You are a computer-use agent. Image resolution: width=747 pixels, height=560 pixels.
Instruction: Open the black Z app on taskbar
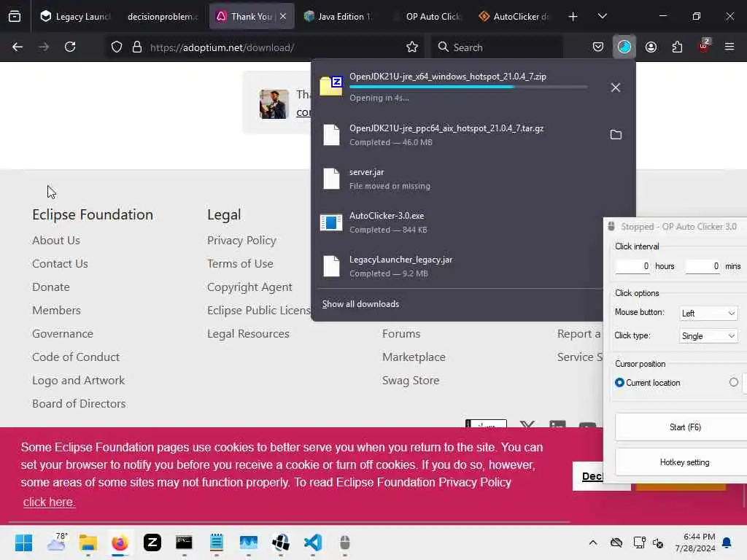coord(152,542)
